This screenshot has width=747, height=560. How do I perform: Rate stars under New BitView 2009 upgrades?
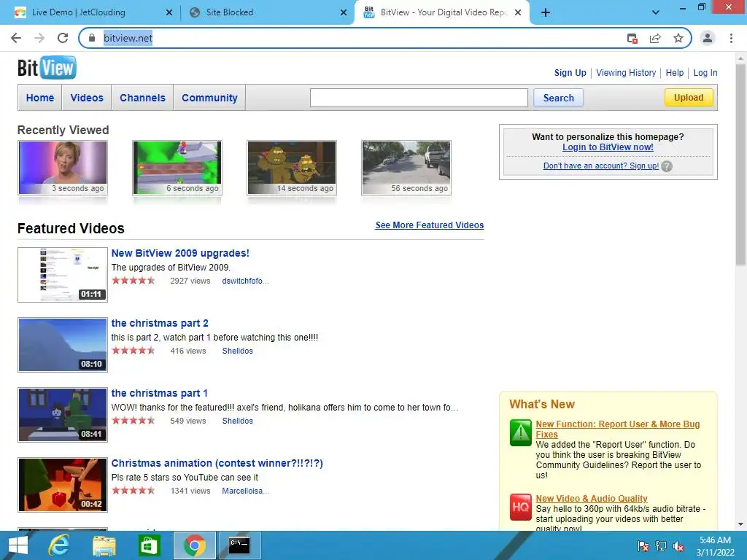point(133,281)
